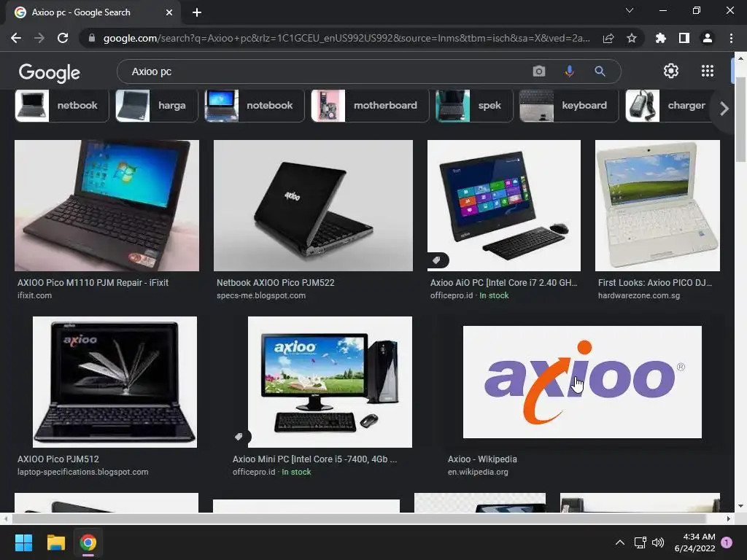747x560 pixels.
Task: Click Chrome icon in taskbar
Action: point(88,542)
